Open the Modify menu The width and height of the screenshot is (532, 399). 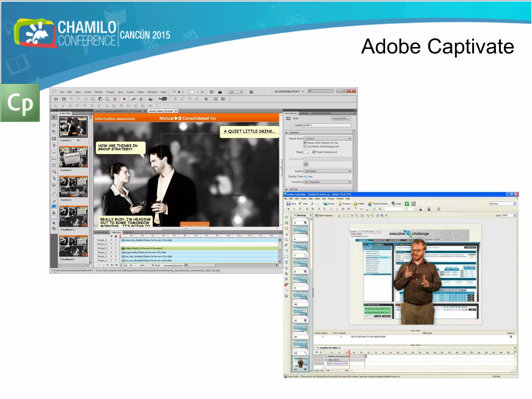pos(99,92)
